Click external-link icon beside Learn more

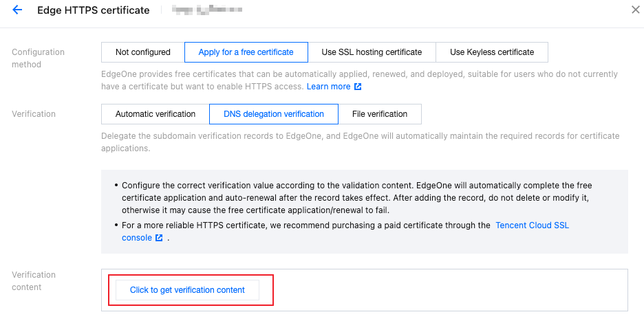point(358,87)
